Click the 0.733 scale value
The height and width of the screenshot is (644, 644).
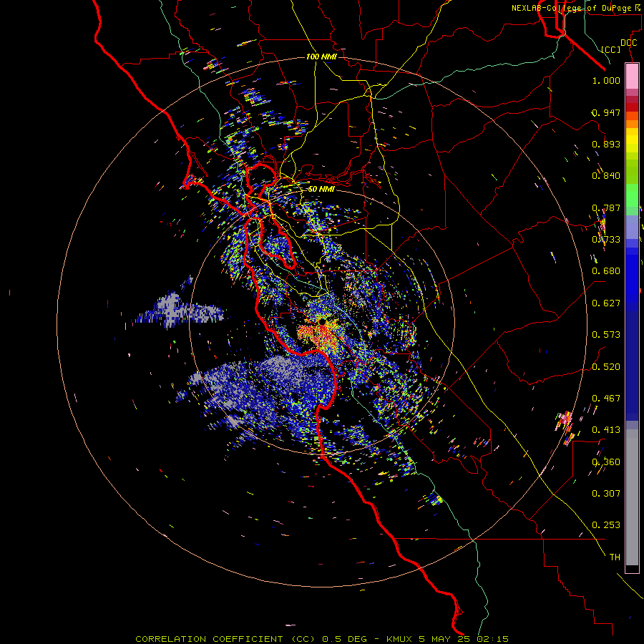point(606,240)
